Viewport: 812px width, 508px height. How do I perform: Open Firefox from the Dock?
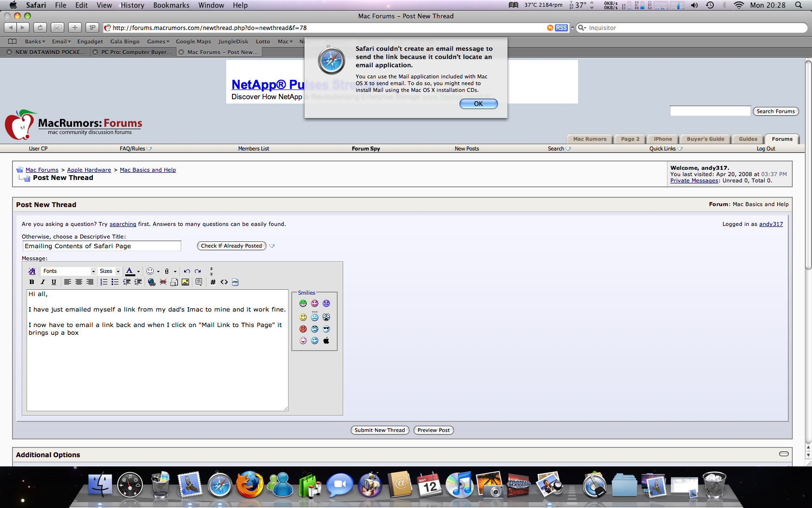click(x=249, y=485)
